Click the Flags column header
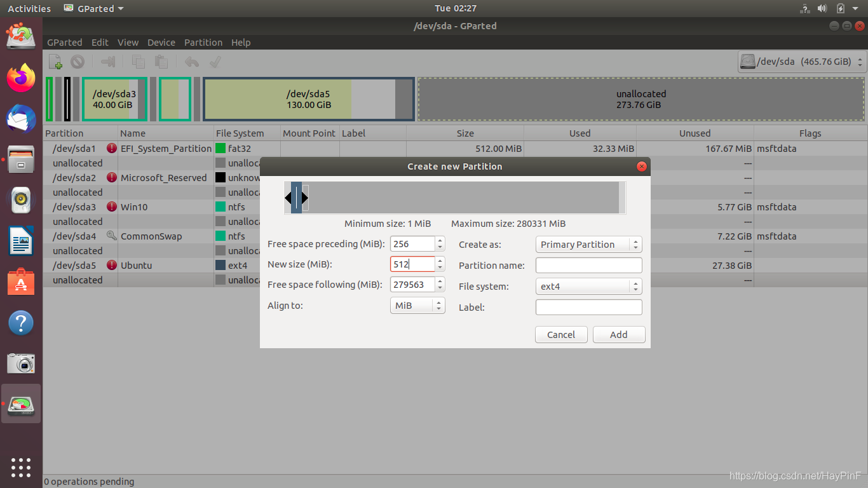 coord(810,133)
